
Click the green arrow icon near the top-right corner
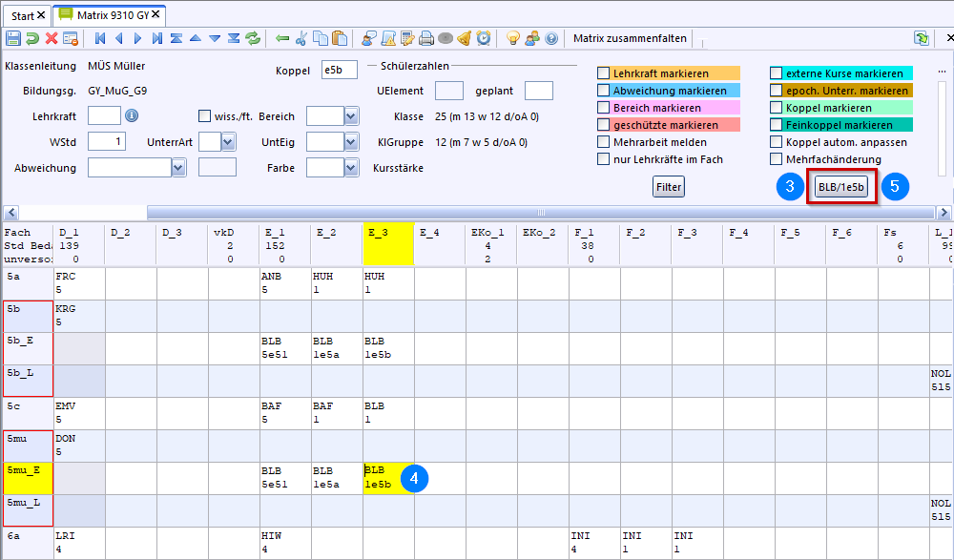coord(922,38)
